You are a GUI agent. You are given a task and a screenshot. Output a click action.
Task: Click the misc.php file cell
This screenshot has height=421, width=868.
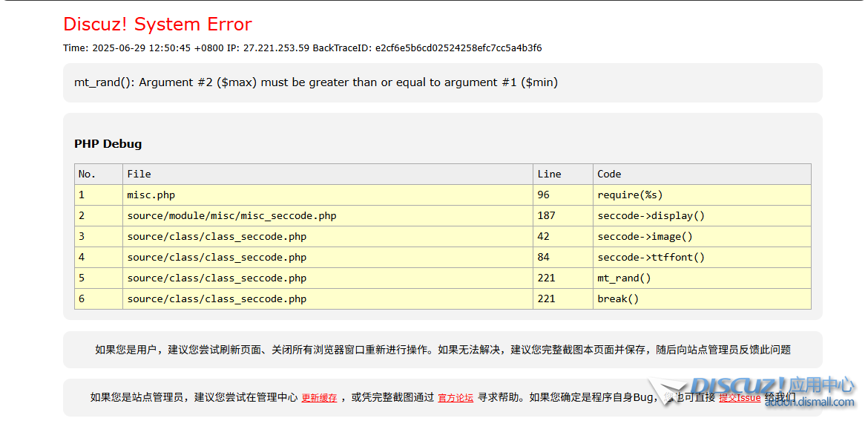pos(328,195)
